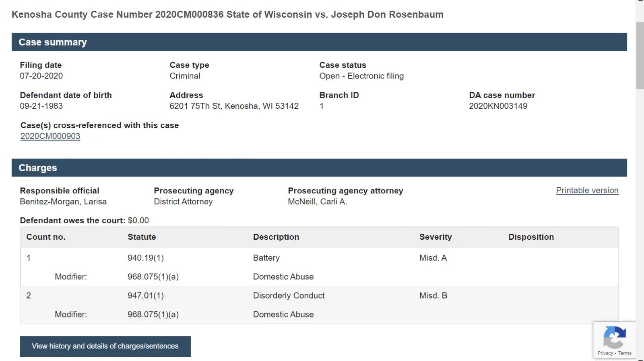Click the Count no. column header
The width and height of the screenshot is (644, 361).
pos(46,237)
